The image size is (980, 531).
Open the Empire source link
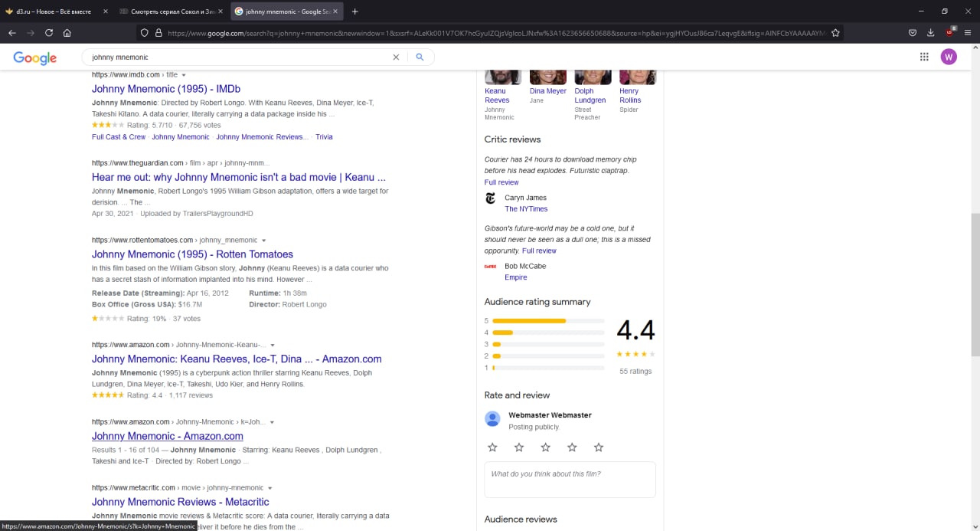click(x=516, y=277)
